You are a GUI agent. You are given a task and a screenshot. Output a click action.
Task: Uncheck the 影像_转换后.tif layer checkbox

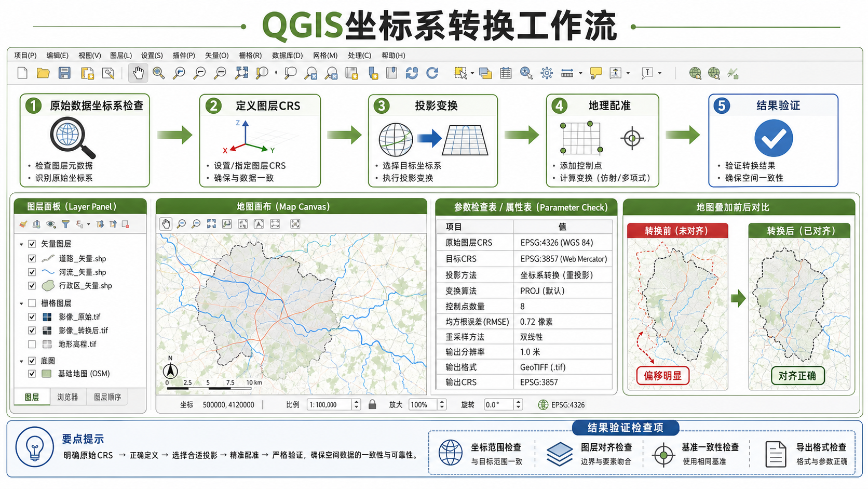pyautogui.click(x=32, y=330)
